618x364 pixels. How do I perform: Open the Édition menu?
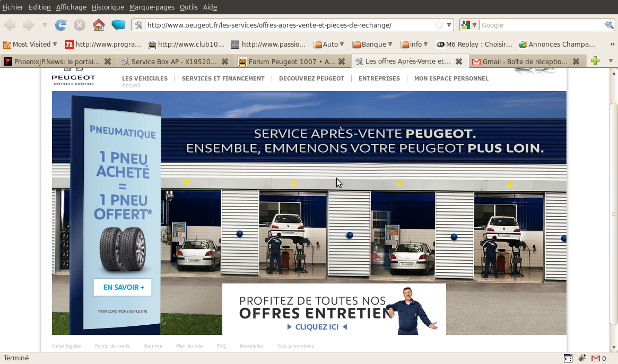(39, 7)
